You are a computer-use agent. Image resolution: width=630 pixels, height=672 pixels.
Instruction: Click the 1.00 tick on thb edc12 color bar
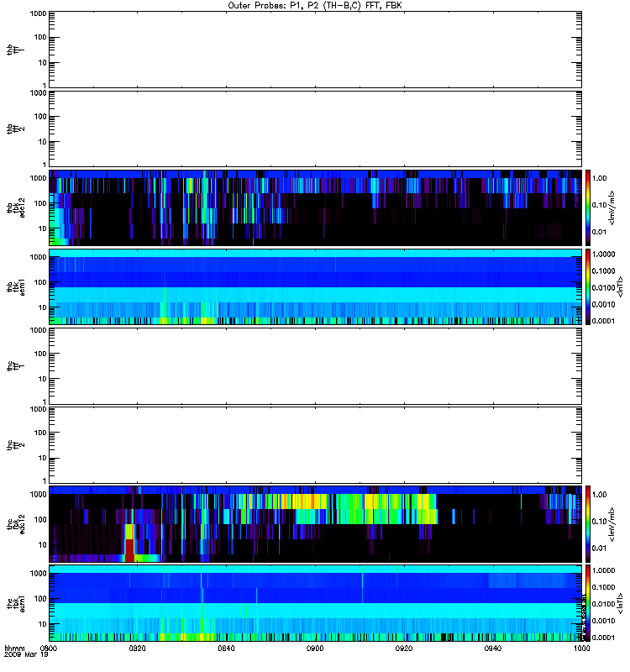coord(599,178)
